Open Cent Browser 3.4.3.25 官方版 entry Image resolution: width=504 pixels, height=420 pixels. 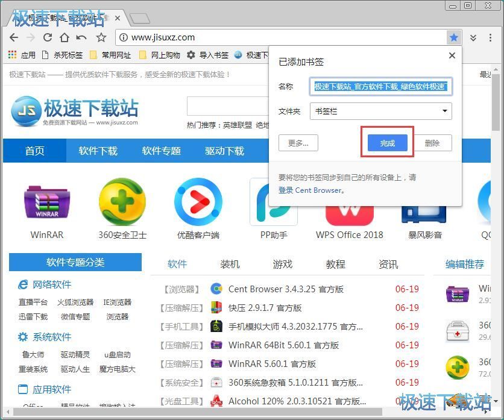point(286,289)
